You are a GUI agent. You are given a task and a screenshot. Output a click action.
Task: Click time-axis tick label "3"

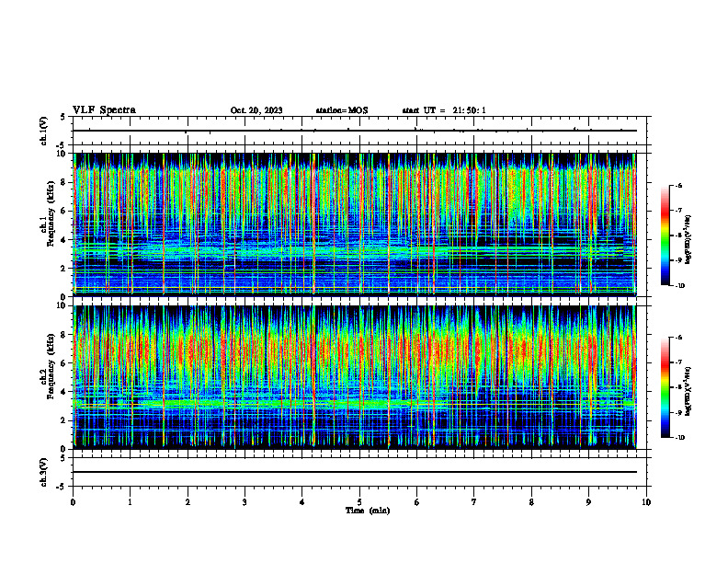click(x=245, y=502)
